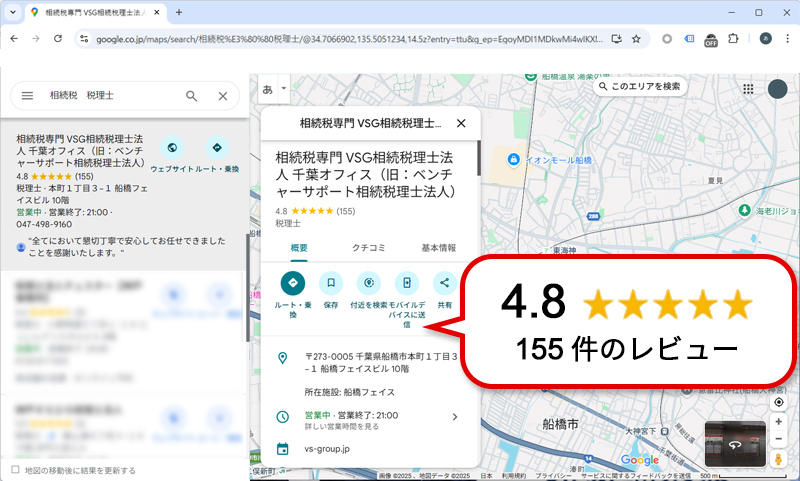
Task: Zoom in the map with plus button
Action: click(779, 421)
